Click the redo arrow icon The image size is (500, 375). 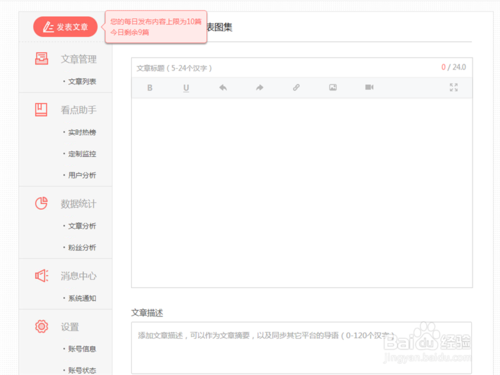tap(259, 87)
